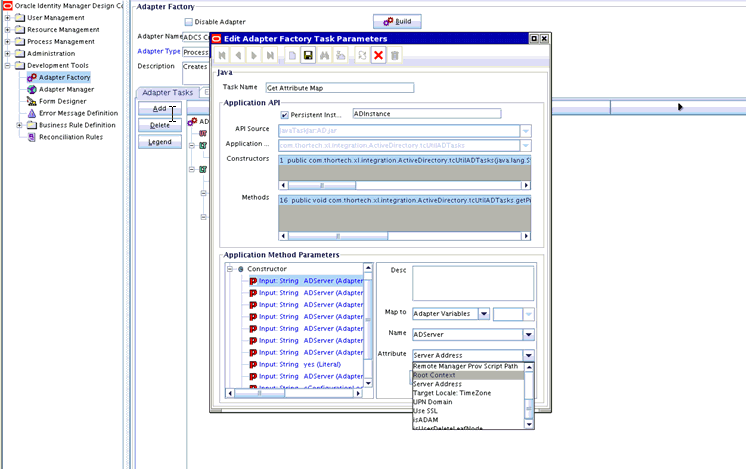Click Constructor node blue circle icon

coord(241,269)
